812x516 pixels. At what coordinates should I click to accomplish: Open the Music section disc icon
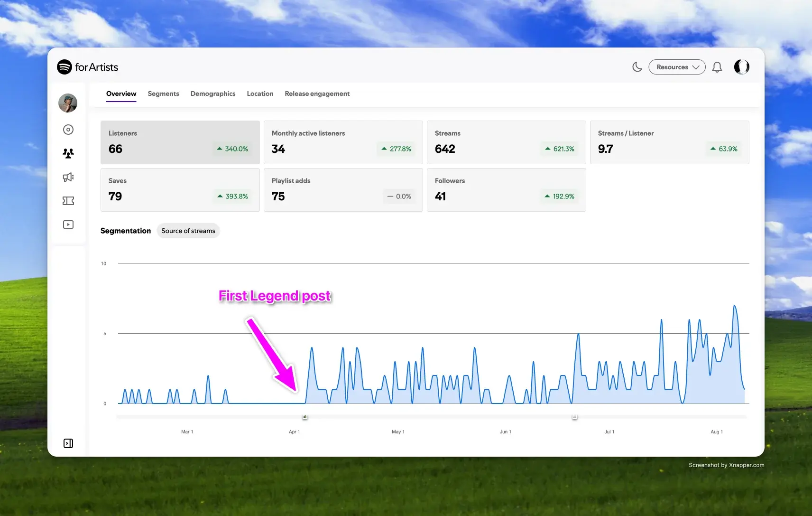68,130
